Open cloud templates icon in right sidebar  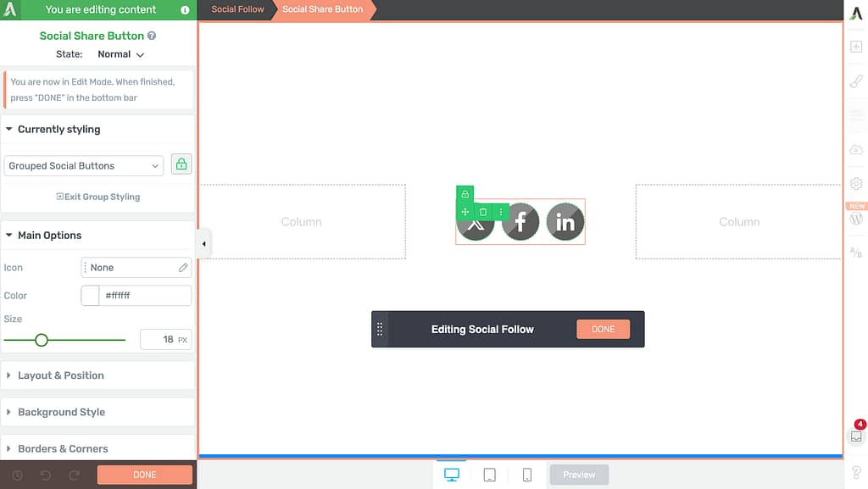(856, 150)
